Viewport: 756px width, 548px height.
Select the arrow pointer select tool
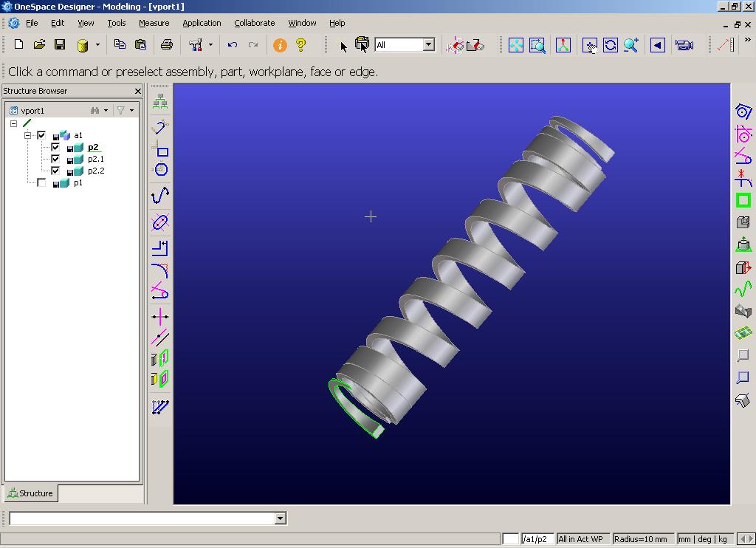[x=343, y=47]
